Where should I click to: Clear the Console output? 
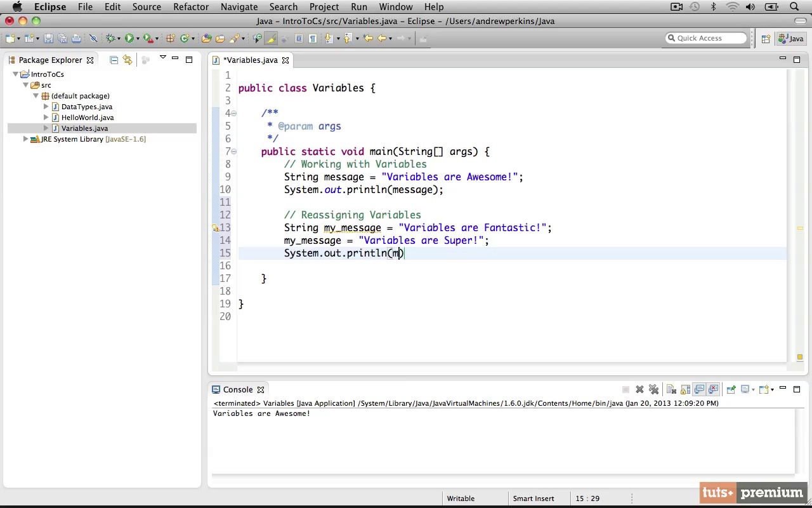pyautogui.click(x=671, y=389)
